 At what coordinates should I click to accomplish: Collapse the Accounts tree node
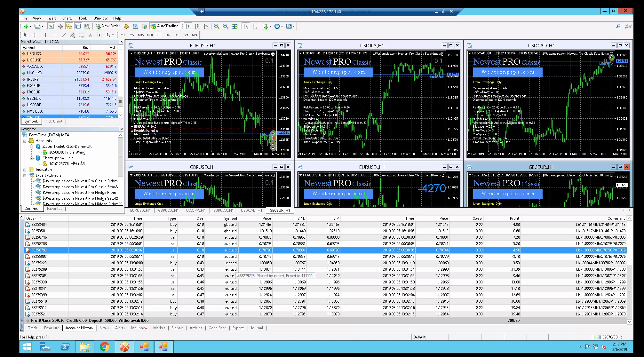(x=25, y=141)
